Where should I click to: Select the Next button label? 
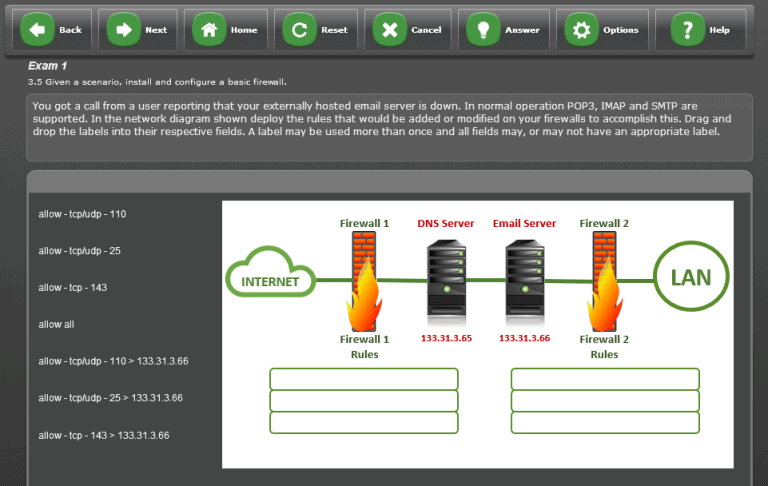coord(156,30)
